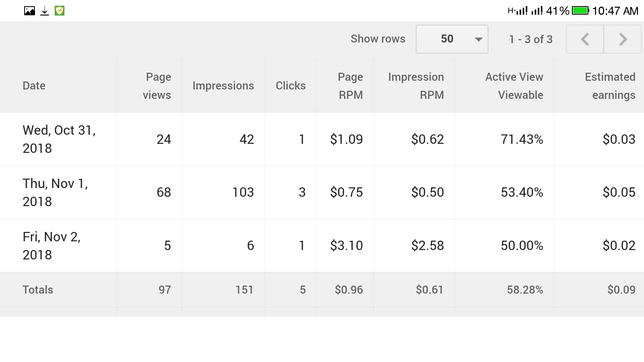Viewport: 644px width, 362px height.
Task: Tap the gallery image icon in status bar
Action: pyautogui.click(x=30, y=11)
